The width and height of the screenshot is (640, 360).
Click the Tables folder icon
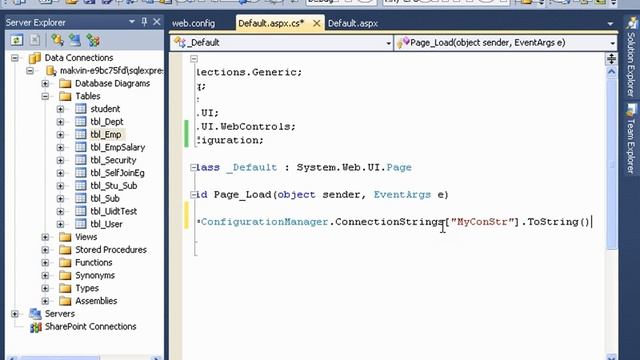point(65,96)
